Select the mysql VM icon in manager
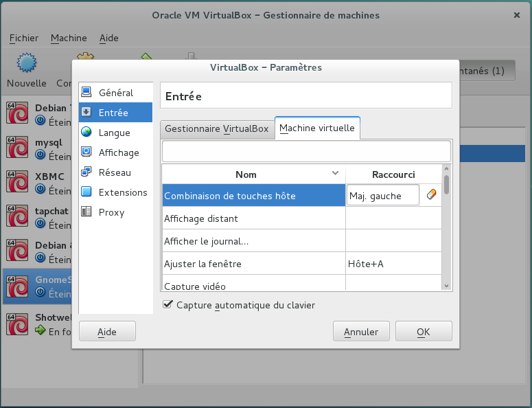Screen dimensions: 532x408 17,147
